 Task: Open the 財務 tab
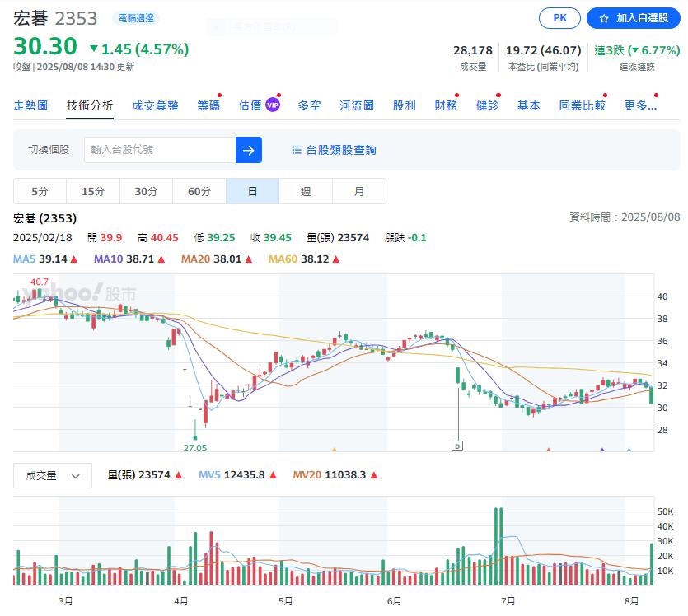tap(445, 105)
